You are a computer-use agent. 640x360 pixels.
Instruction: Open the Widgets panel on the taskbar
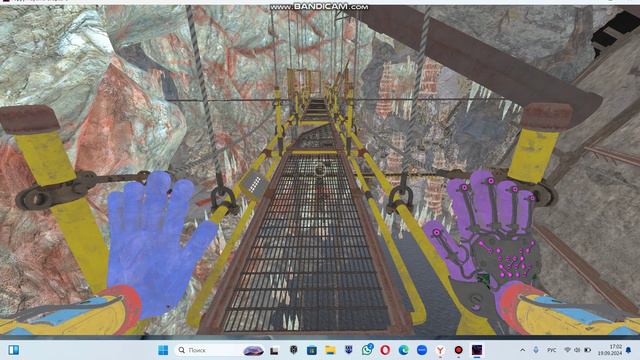13,350
